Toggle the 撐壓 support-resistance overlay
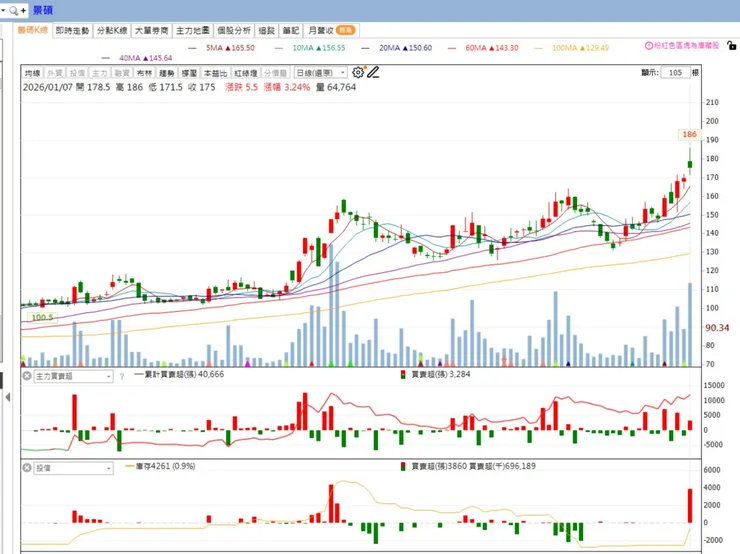This screenshot has width=740, height=554. (x=189, y=73)
